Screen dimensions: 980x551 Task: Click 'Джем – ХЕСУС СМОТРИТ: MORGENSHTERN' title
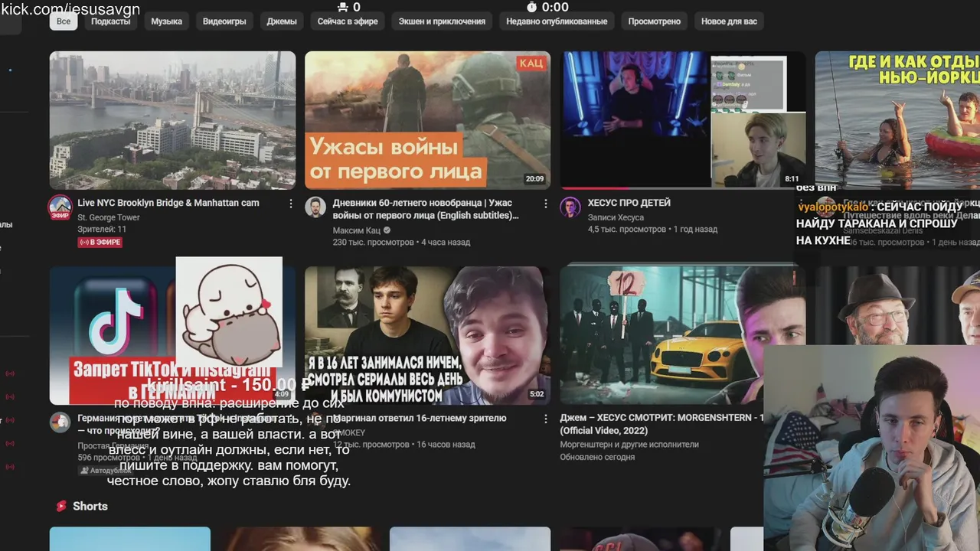(x=661, y=424)
